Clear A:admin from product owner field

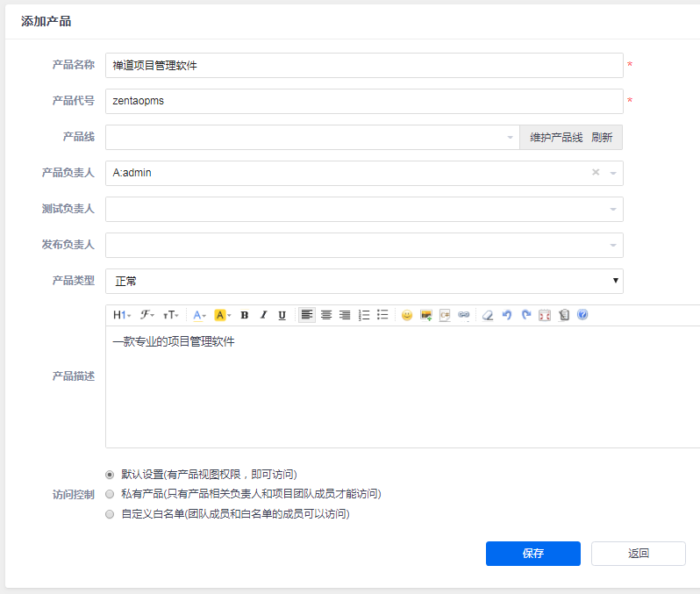[596, 172]
